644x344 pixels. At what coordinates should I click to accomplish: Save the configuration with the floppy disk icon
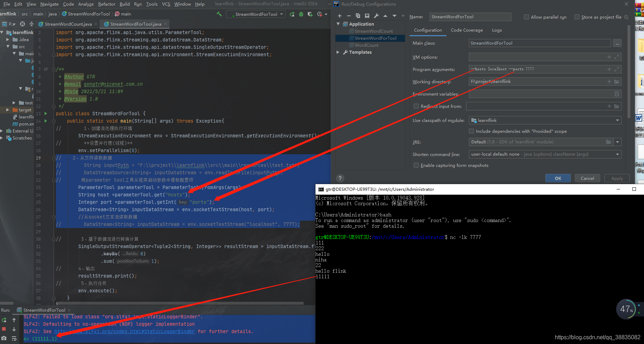tap(367, 16)
